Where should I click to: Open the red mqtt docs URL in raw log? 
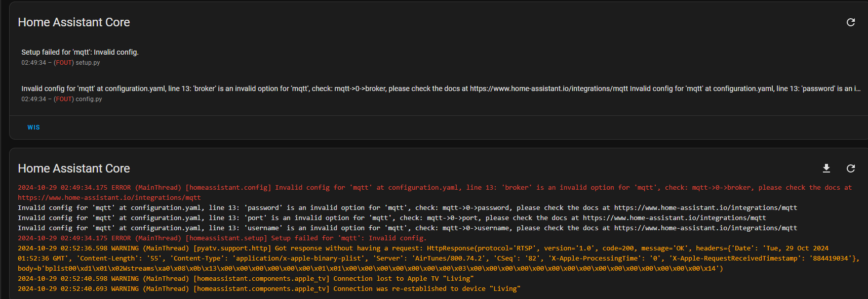pyautogui.click(x=109, y=198)
